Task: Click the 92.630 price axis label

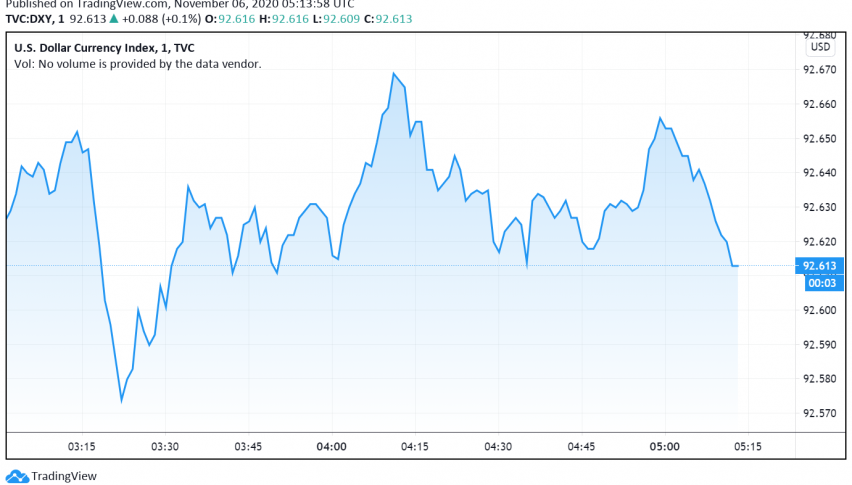Action: pyautogui.click(x=819, y=207)
